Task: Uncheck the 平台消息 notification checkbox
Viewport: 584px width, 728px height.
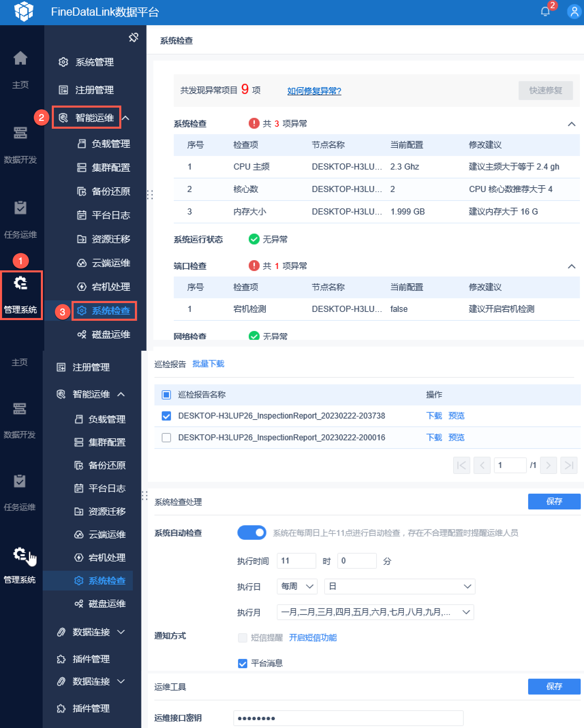Action: (x=243, y=663)
